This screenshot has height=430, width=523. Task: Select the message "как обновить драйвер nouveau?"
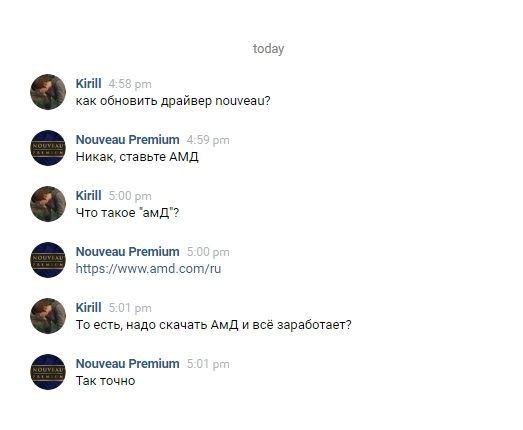pos(173,101)
